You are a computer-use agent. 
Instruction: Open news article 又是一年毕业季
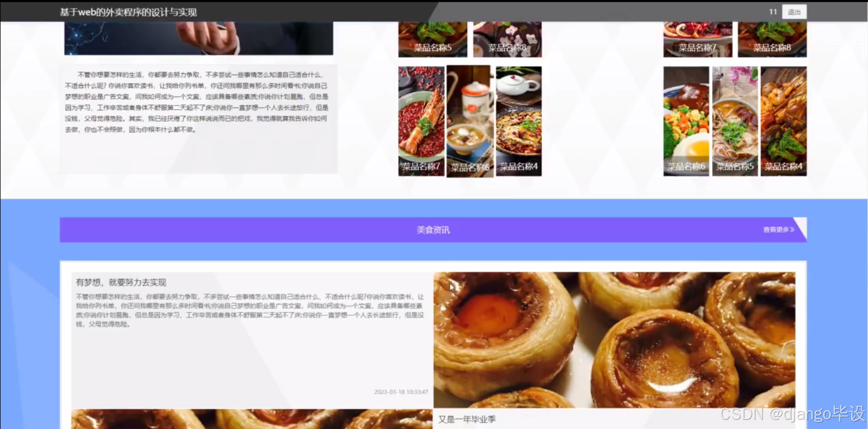pos(467,419)
